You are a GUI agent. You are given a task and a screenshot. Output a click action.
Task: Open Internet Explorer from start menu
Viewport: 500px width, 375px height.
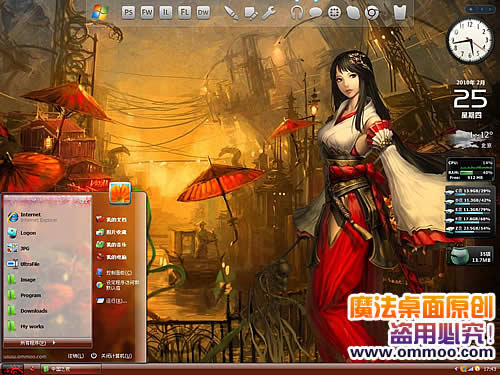[32, 217]
